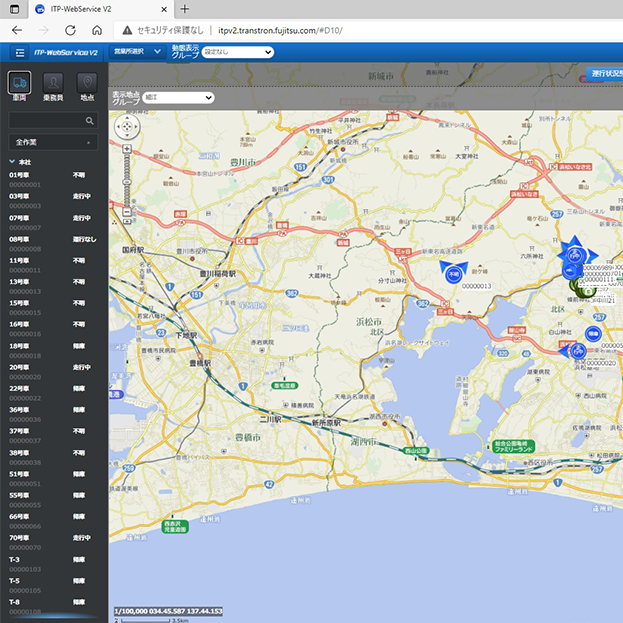
Task: Collapse the 本社 vehicle group
Action: tap(13, 161)
